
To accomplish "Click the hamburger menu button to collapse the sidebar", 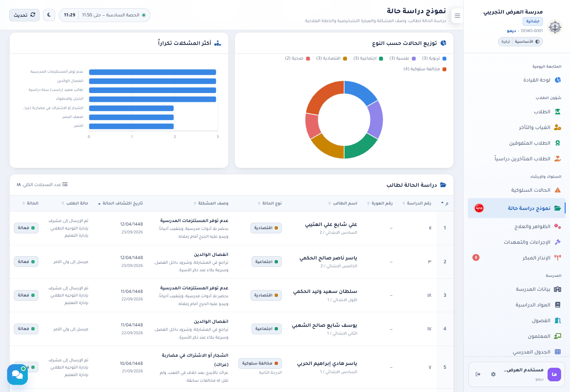I will (457, 16).
